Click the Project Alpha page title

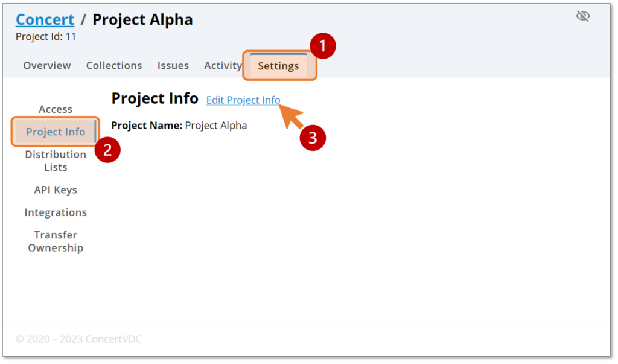point(142,20)
